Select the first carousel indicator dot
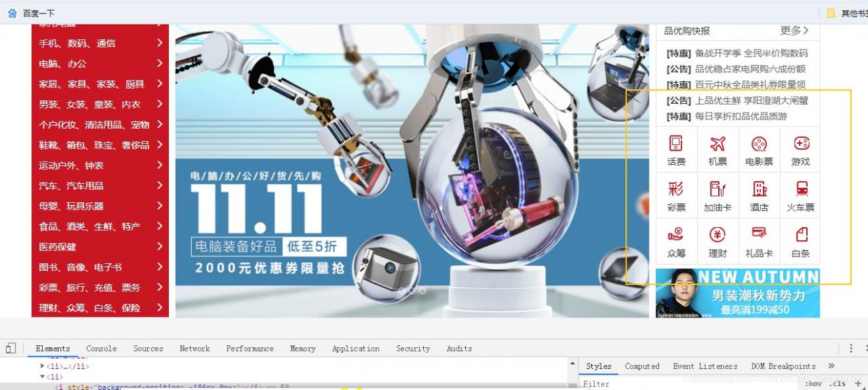Screen dimensions: 868x390 pyautogui.click(x=401, y=290)
